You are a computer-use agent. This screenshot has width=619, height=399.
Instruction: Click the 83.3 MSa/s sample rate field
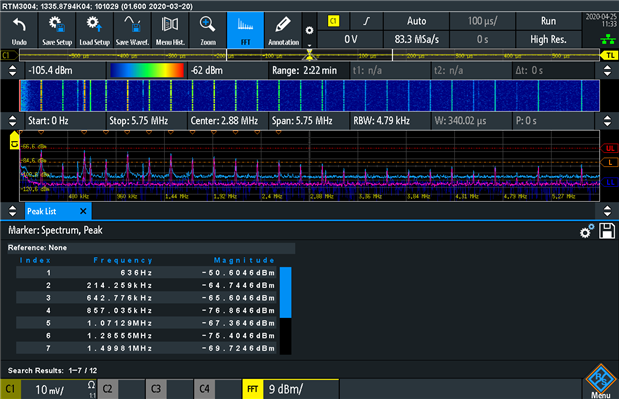pyautogui.click(x=416, y=39)
